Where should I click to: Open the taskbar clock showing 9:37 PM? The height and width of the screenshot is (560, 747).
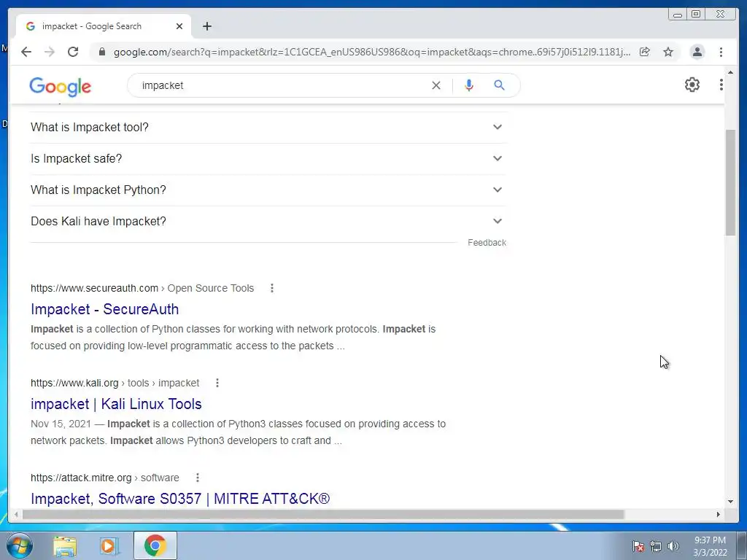(710, 546)
